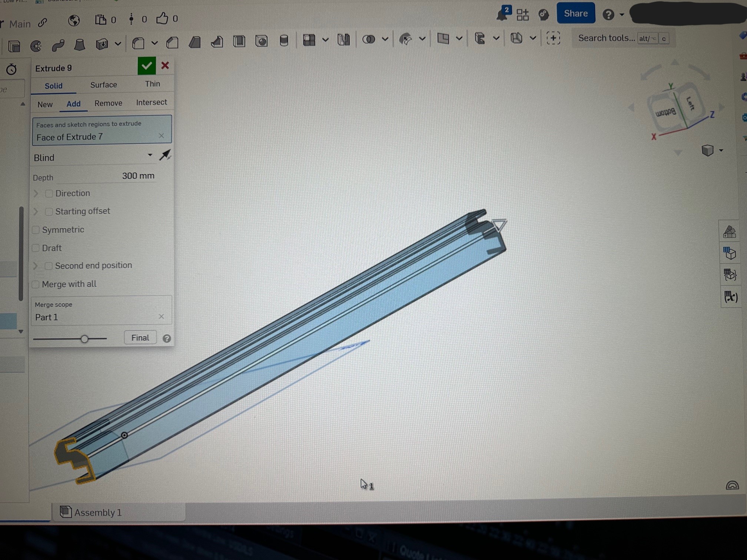Select the Sweep tool icon
Viewport: 747px width, 560px height.
[x=58, y=45]
